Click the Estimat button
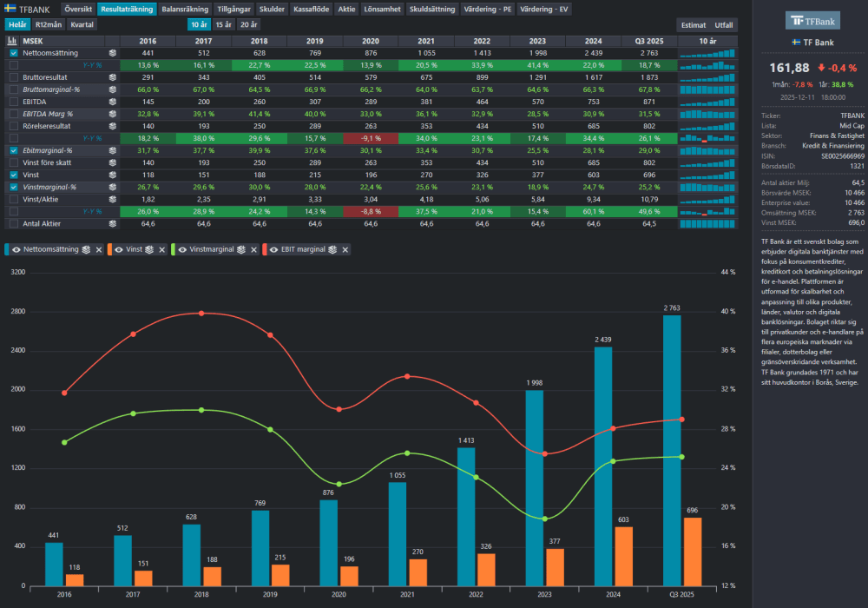Image resolution: width=868 pixels, height=608 pixels. point(694,25)
